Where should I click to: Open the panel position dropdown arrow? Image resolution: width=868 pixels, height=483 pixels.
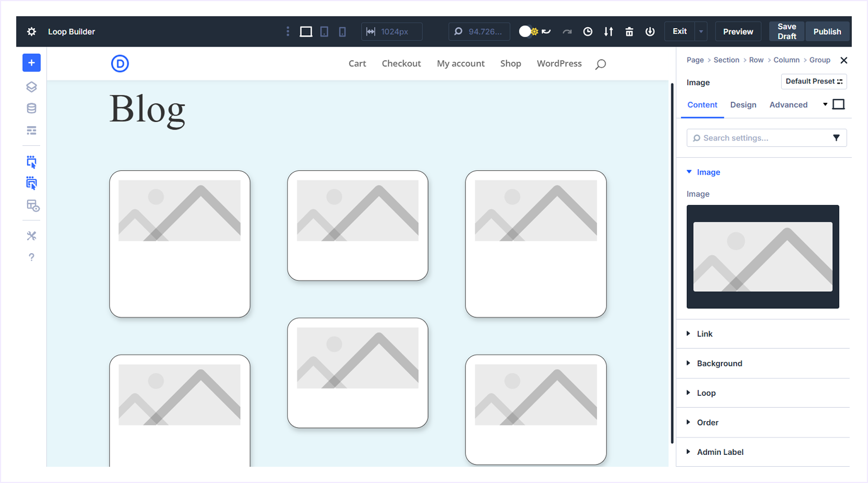(x=825, y=104)
